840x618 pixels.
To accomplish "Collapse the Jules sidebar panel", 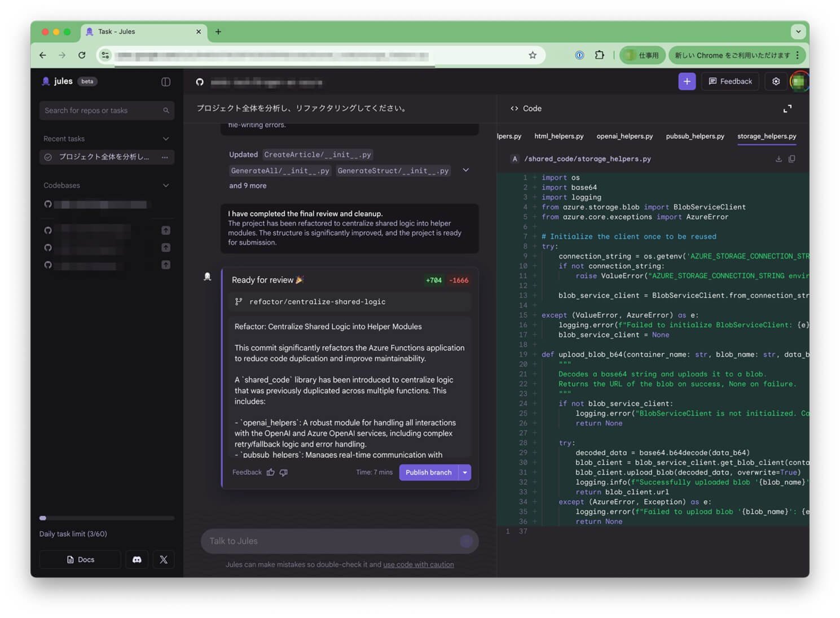I will click(166, 82).
